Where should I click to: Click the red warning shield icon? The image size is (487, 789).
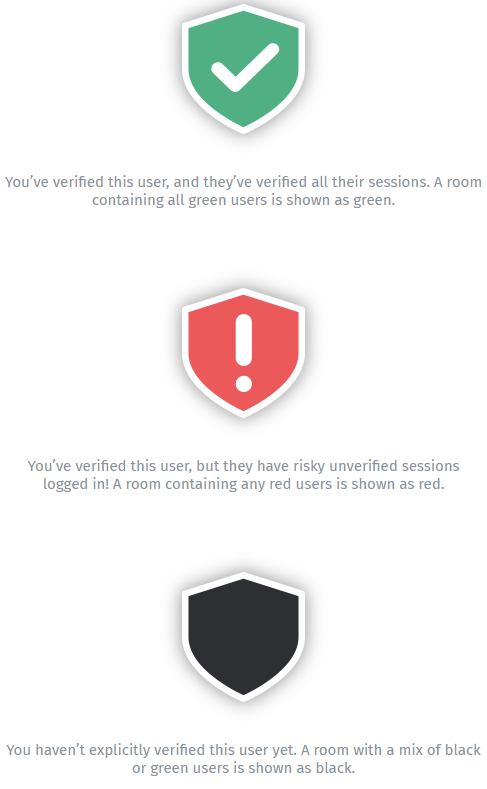[244, 353]
